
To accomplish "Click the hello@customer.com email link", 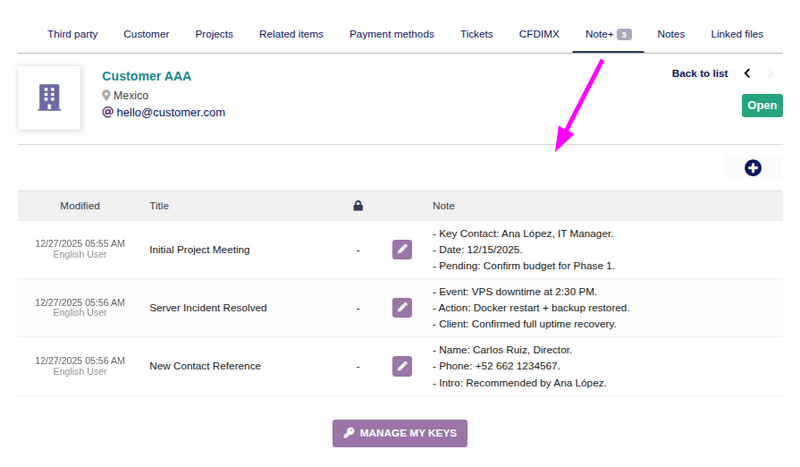I will pos(170,113).
